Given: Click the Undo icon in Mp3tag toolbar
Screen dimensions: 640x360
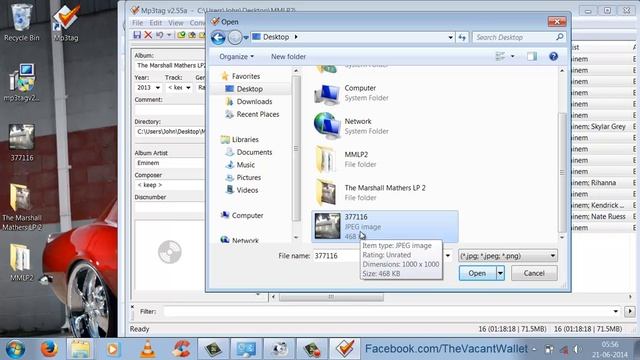Looking at the screenshot, I should 160,35.
